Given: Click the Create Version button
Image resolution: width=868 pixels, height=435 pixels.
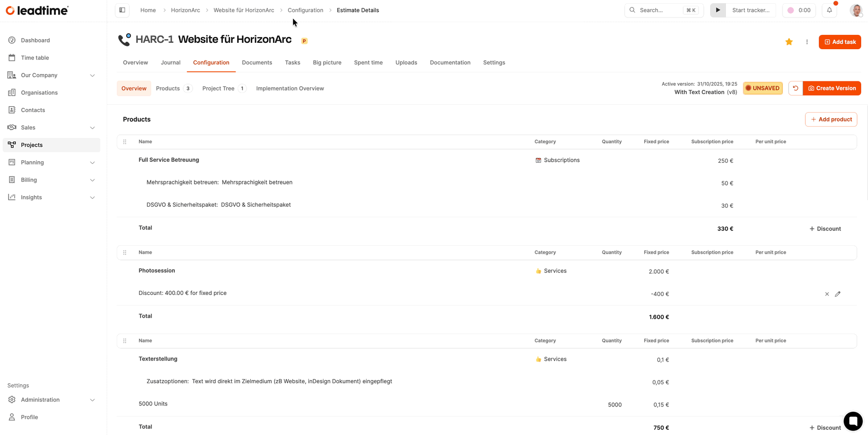Looking at the screenshot, I should (832, 88).
